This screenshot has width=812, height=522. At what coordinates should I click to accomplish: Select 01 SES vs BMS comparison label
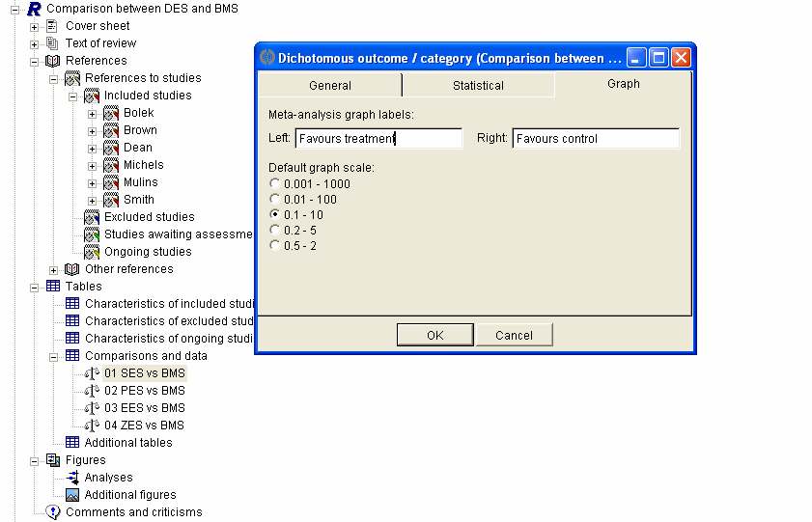coord(145,373)
